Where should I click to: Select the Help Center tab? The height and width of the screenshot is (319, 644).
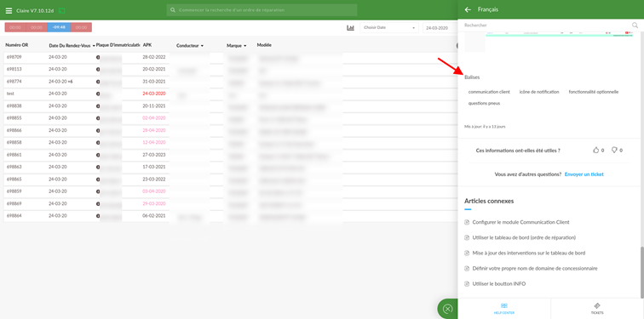(504, 309)
